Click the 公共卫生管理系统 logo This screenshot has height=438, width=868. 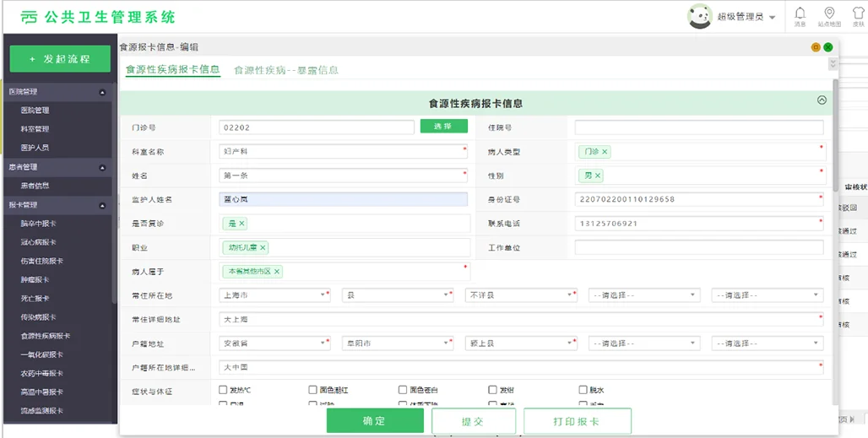(x=99, y=17)
